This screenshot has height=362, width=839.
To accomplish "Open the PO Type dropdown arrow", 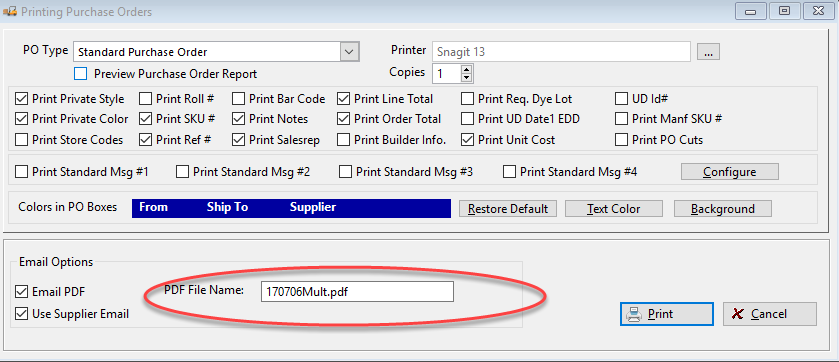I will [x=349, y=52].
